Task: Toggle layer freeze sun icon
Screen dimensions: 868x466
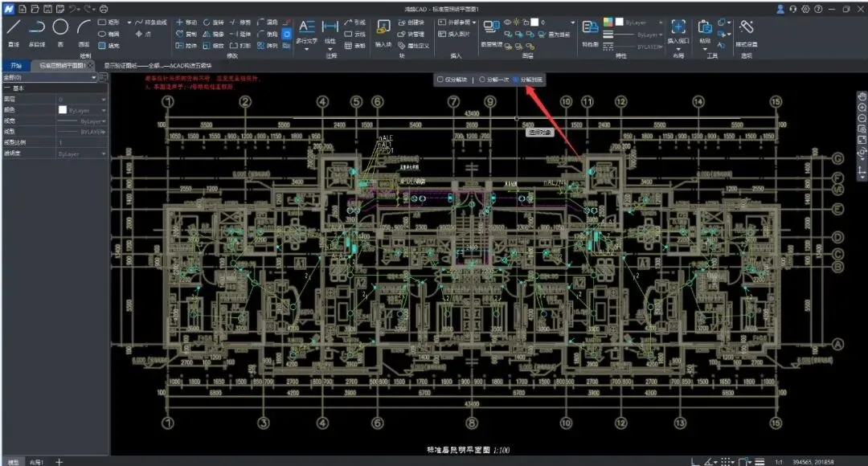Action: pyautogui.click(x=516, y=22)
